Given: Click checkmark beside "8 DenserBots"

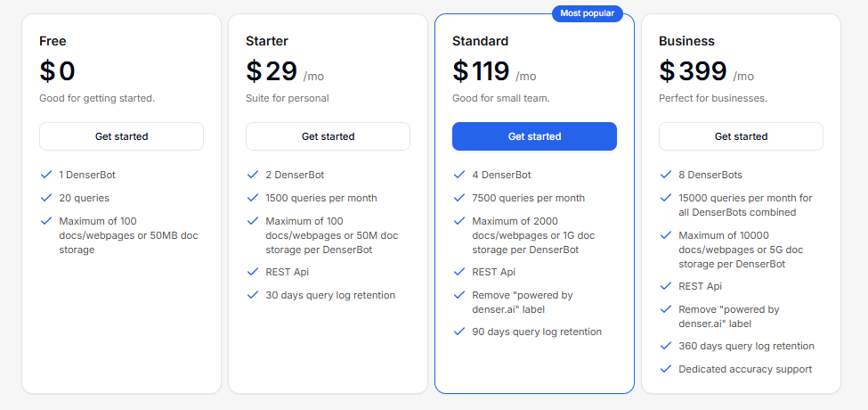Looking at the screenshot, I should click(x=665, y=175).
